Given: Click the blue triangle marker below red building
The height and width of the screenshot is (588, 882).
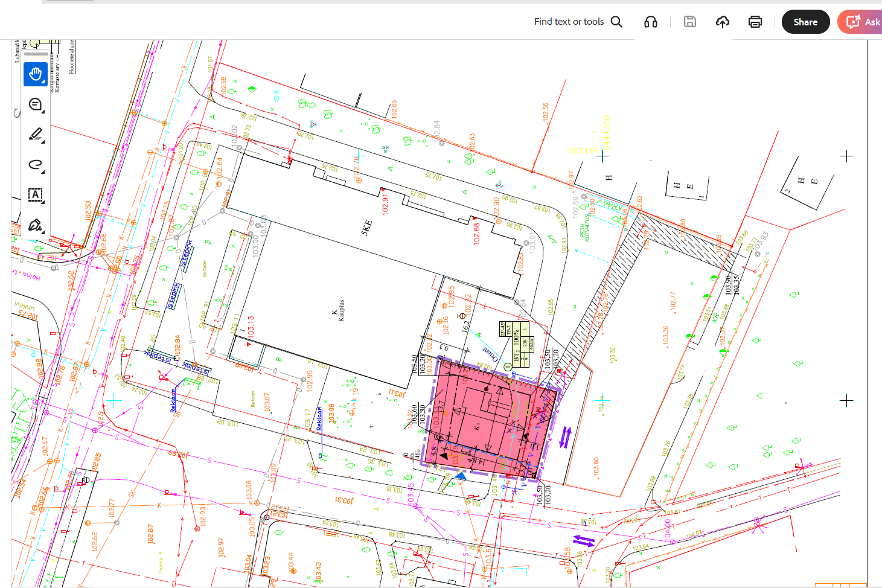Looking at the screenshot, I should pos(461,476).
